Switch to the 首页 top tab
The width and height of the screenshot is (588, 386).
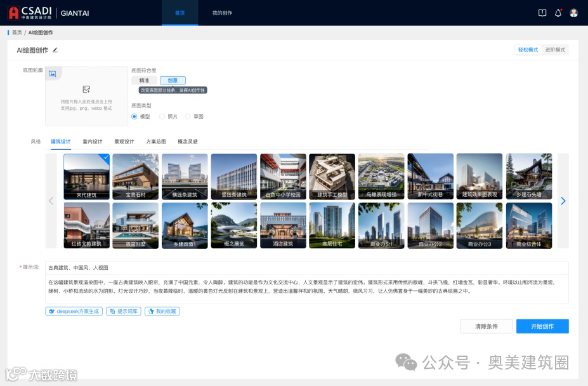[180, 13]
